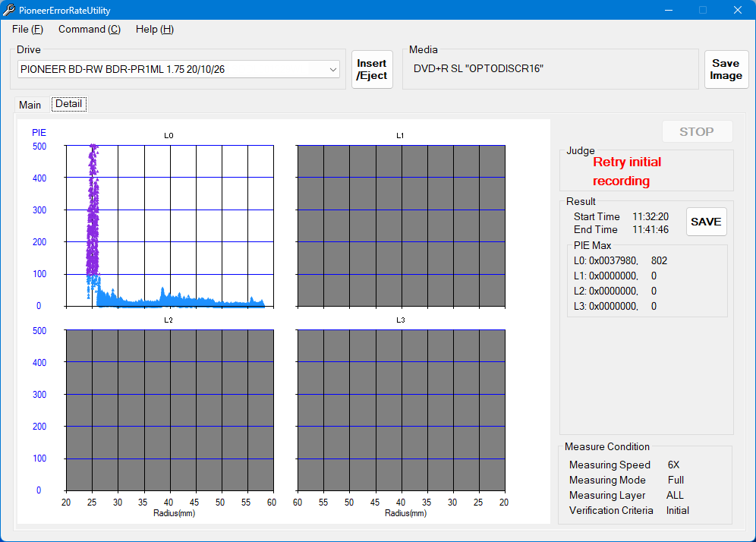Switch to the Main tab
The width and height of the screenshot is (756, 542).
pyautogui.click(x=30, y=105)
